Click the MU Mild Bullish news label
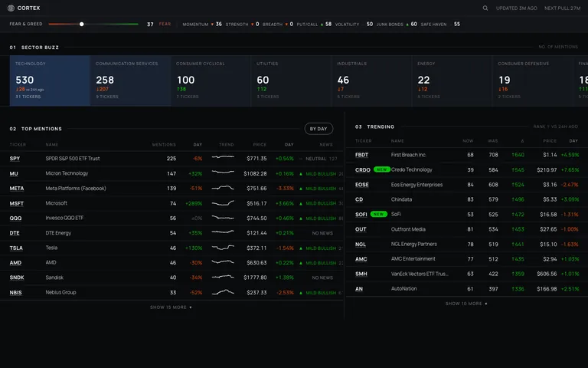The width and height of the screenshot is (588, 368). (321, 174)
